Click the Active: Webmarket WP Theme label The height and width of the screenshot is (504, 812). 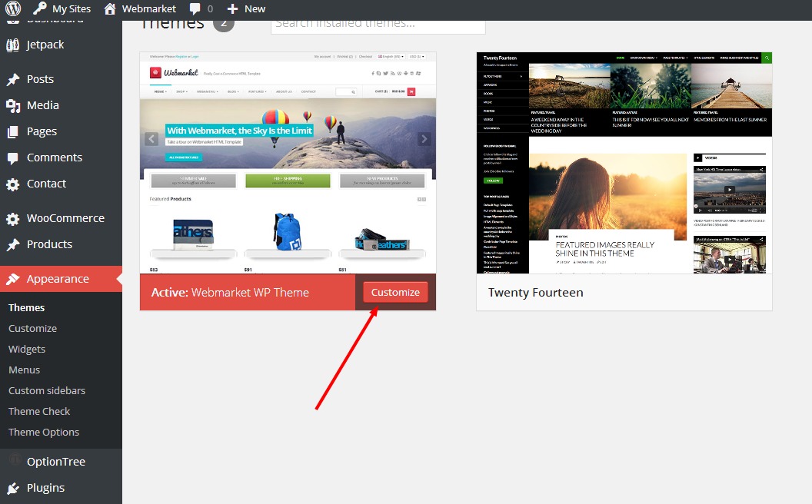[x=230, y=293]
